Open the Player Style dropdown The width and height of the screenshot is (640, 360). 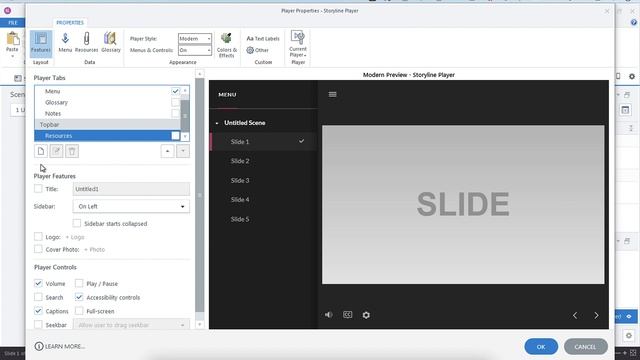(x=195, y=38)
